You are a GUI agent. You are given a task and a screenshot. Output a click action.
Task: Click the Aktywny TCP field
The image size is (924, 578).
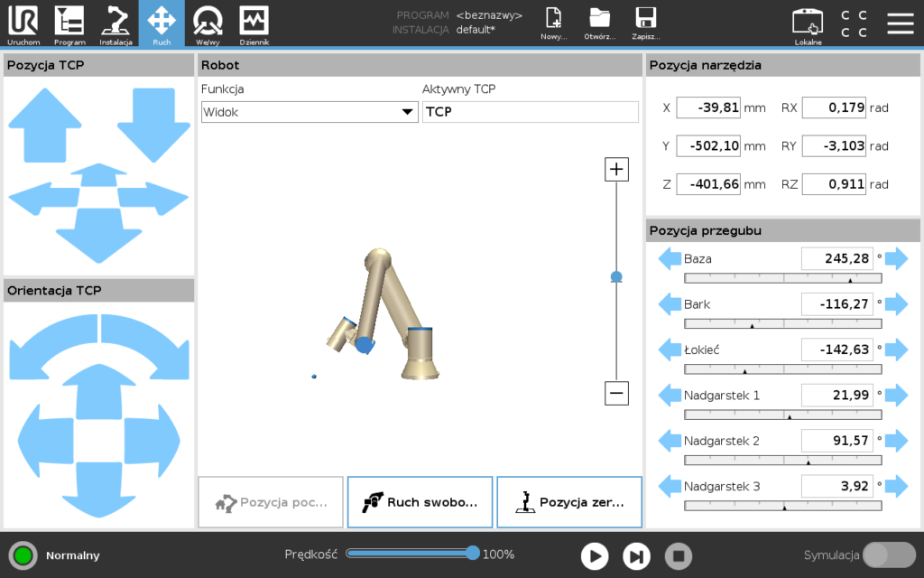[x=531, y=112]
